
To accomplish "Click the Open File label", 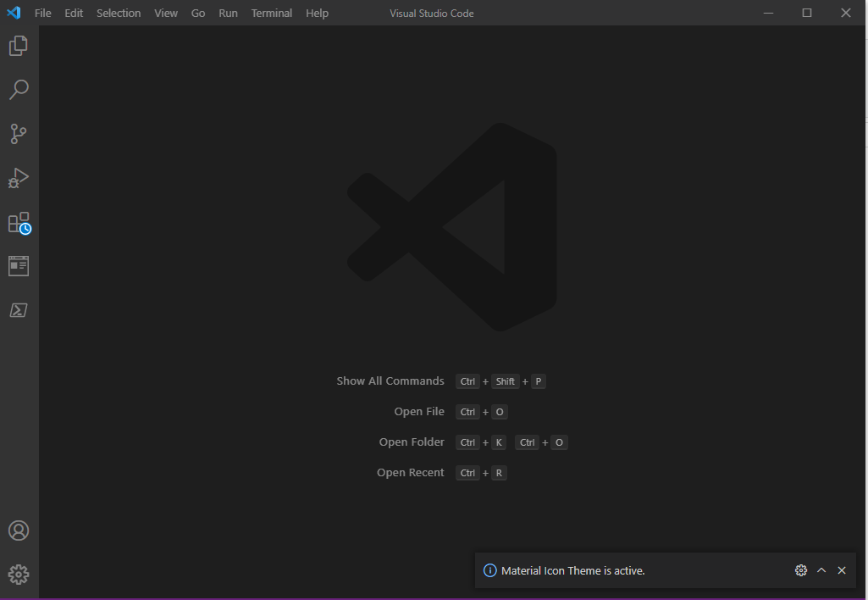I will pyautogui.click(x=419, y=411).
